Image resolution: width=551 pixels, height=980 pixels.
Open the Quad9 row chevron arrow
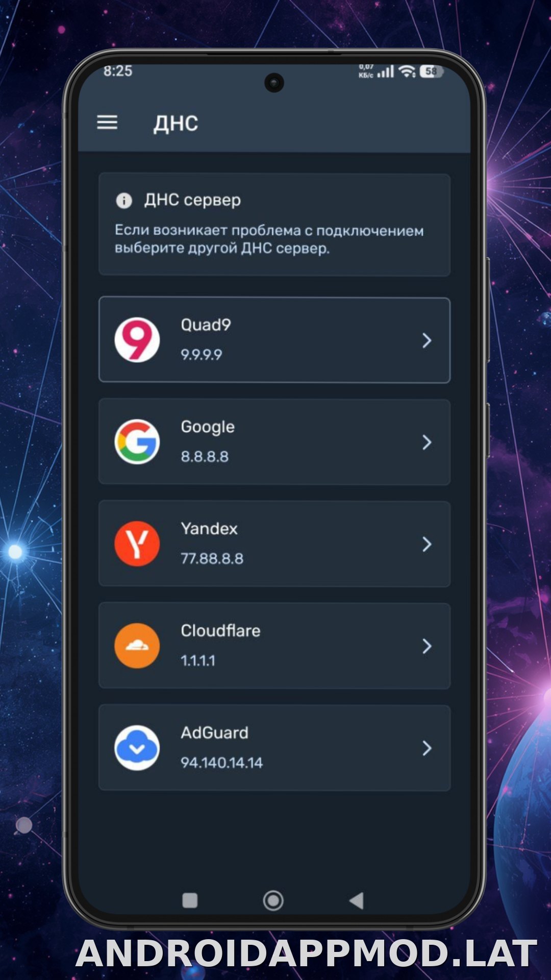[x=427, y=340]
